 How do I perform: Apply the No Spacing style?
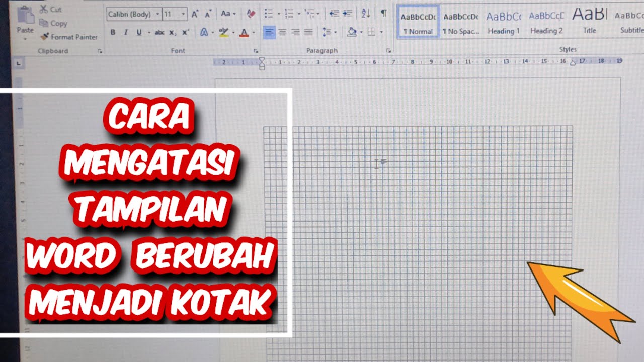click(x=460, y=22)
